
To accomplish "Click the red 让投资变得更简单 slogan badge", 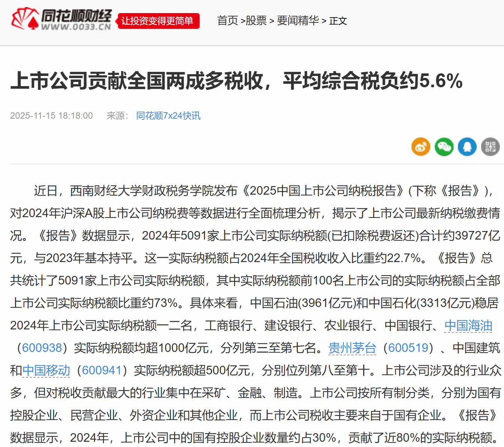I will point(158,21).
